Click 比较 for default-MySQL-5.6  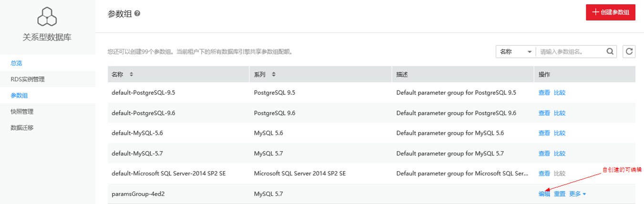(x=560, y=133)
